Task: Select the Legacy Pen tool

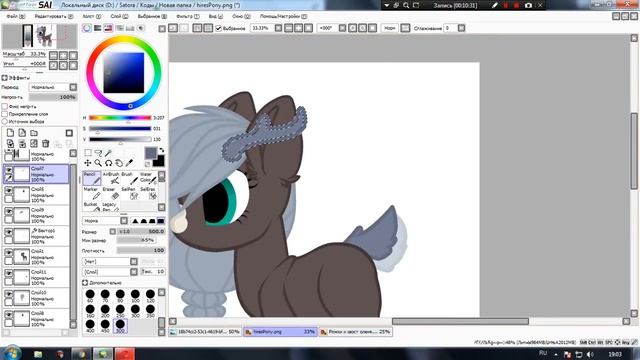Action: pyautogui.click(x=111, y=206)
